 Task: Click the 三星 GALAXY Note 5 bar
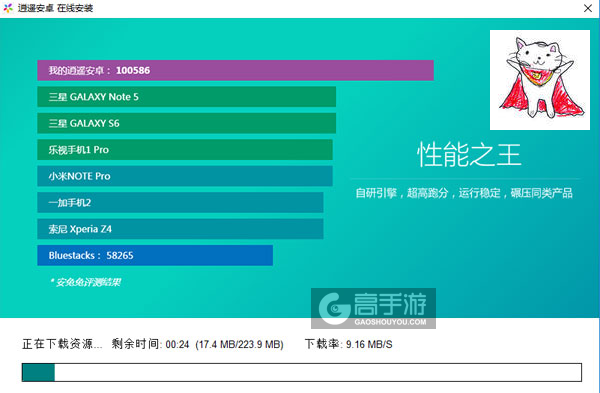[186, 97]
